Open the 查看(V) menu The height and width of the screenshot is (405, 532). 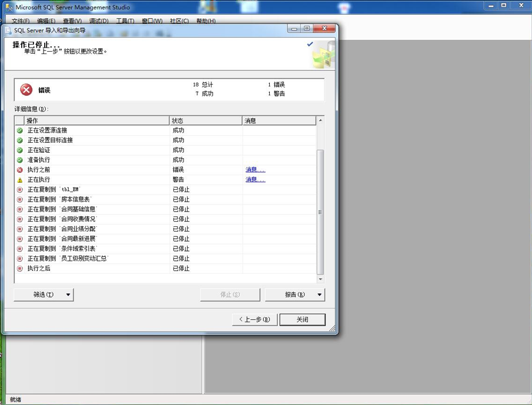[x=72, y=21]
